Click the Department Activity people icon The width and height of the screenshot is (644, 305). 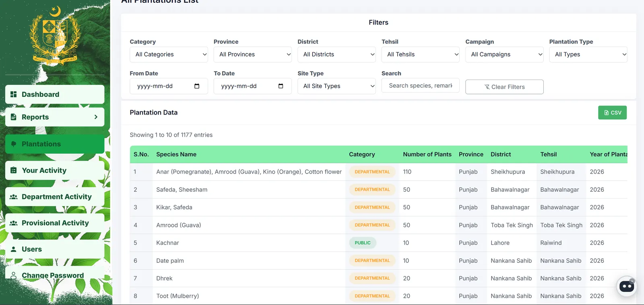pos(14,197)
